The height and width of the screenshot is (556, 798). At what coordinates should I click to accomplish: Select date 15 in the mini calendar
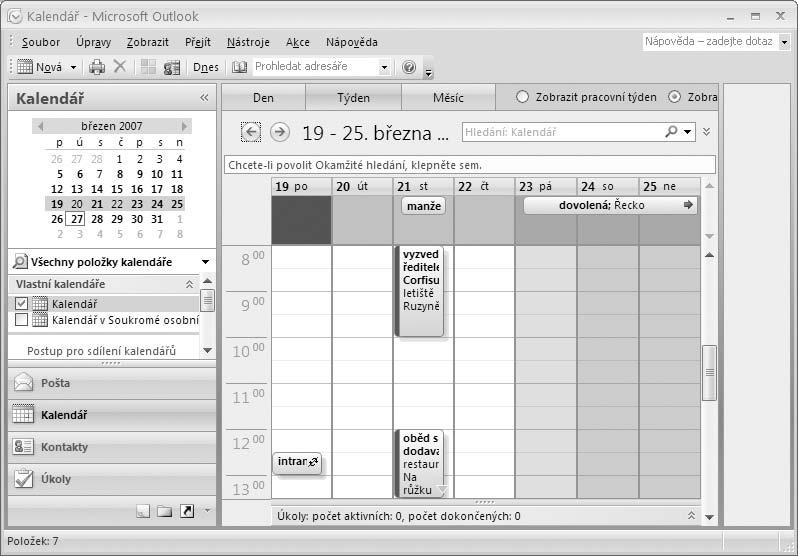[117, 189]
